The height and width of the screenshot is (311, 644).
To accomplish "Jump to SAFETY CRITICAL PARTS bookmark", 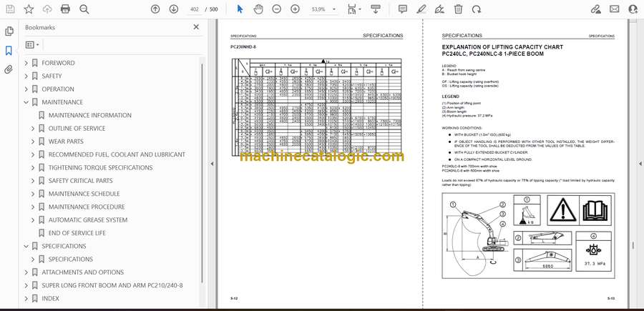I will click(80, 181).
